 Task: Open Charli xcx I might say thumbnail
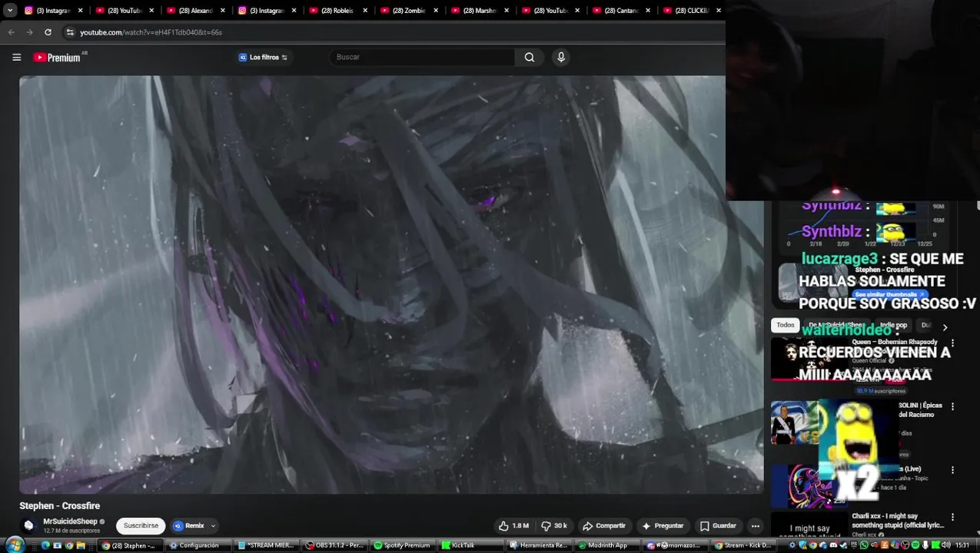coord(810,525)
